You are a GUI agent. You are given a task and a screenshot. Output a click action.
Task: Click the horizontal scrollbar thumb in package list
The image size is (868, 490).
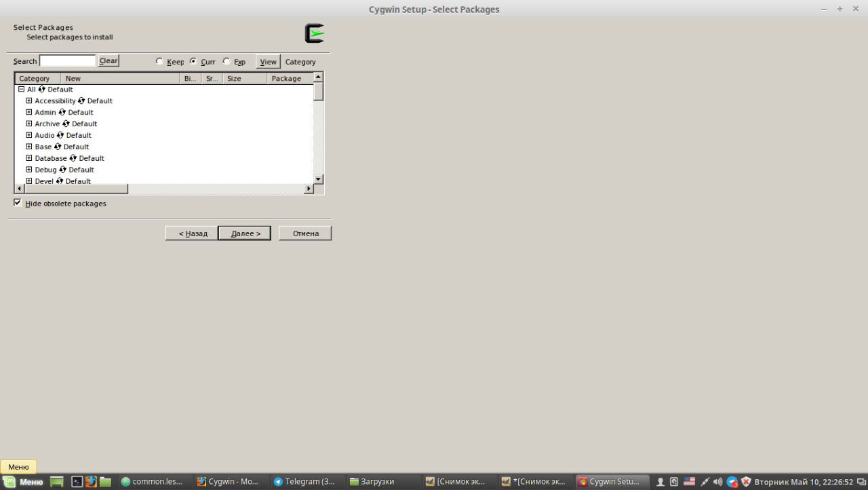[x=76, y=189]
